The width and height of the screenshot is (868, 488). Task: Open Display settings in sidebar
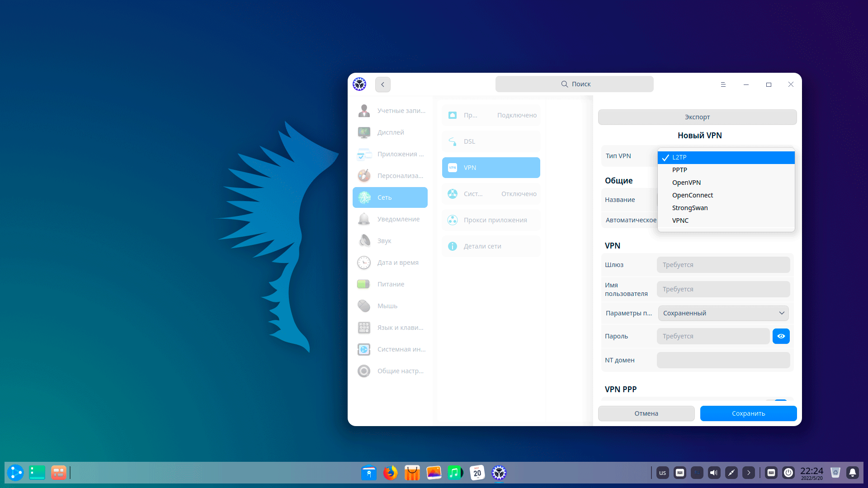pos(390,132)
